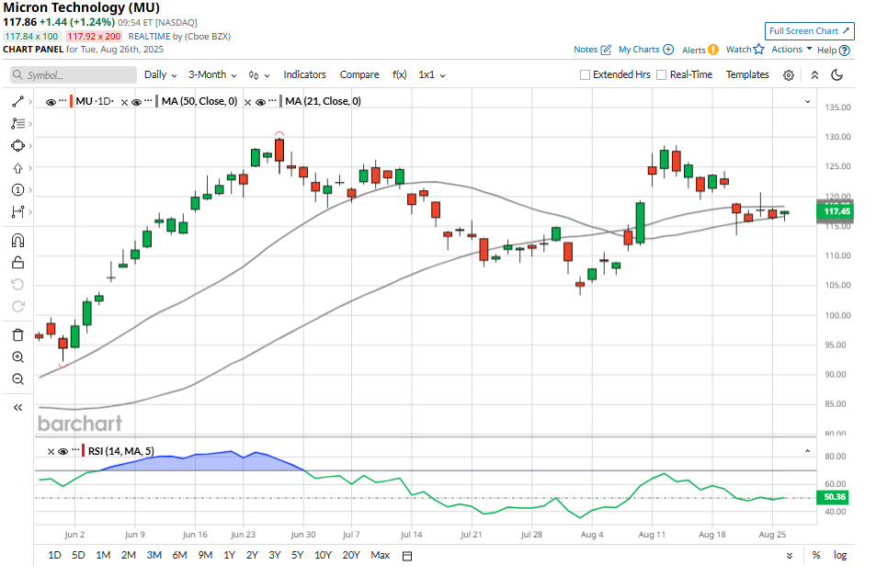Open the 1x1 grid layout dropdown
Screen dimensions: 876x588
click(432, 74)
